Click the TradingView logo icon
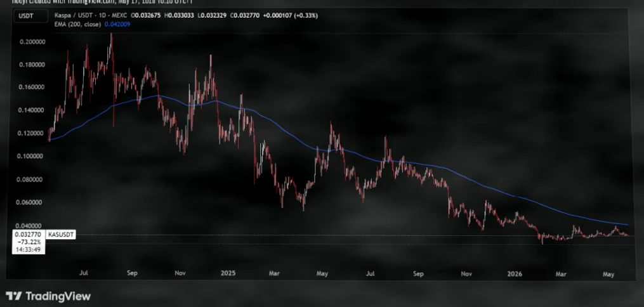This screenshot has width=644, height=307. [x=13, y=296]
